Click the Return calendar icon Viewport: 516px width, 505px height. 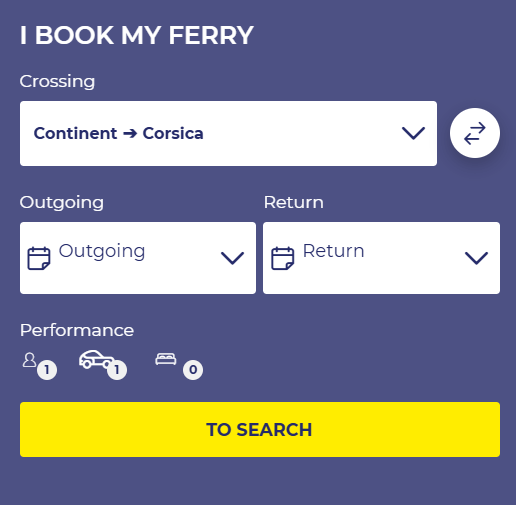point(283,258)
